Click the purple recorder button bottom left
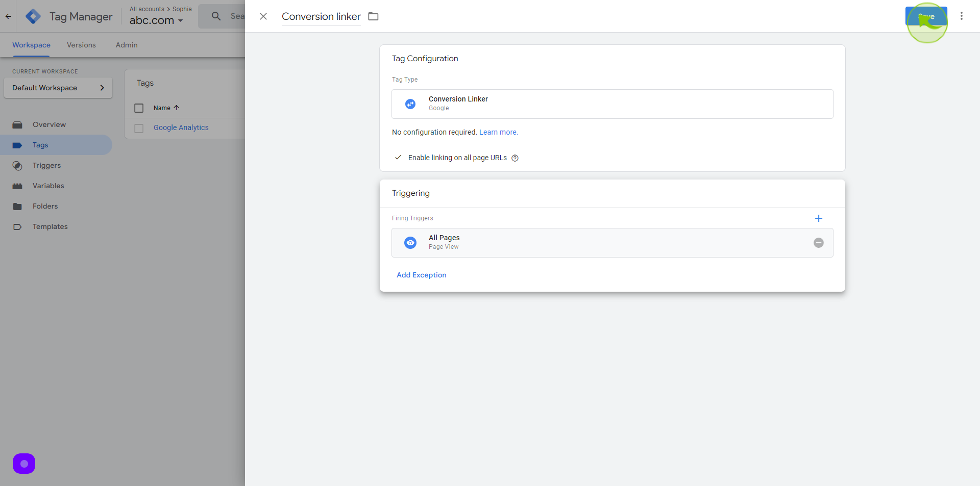 (24, 464)
